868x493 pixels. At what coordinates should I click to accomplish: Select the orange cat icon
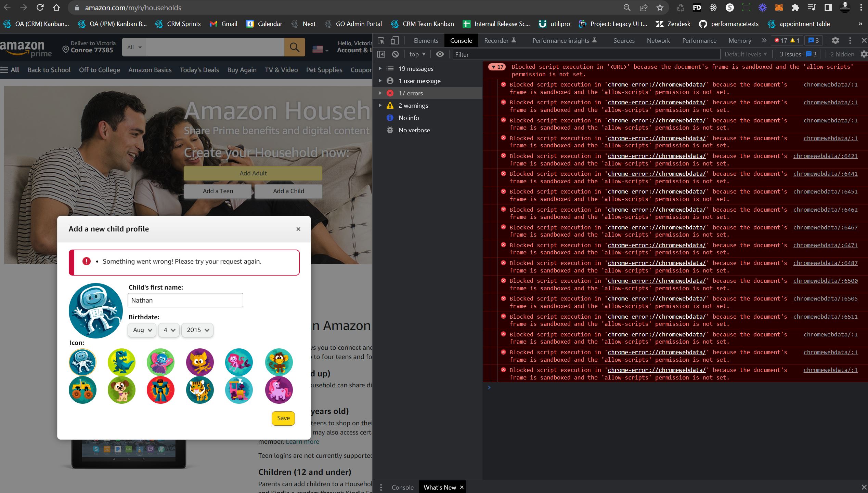[200, 362]
